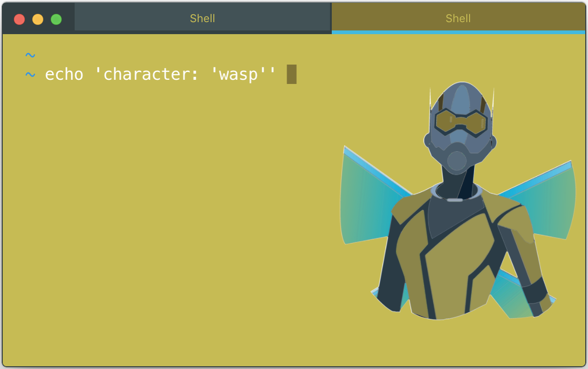This screenshot has height=369, width=588.
Task: Minimize the window using yellow button
Action: (38, 19)
